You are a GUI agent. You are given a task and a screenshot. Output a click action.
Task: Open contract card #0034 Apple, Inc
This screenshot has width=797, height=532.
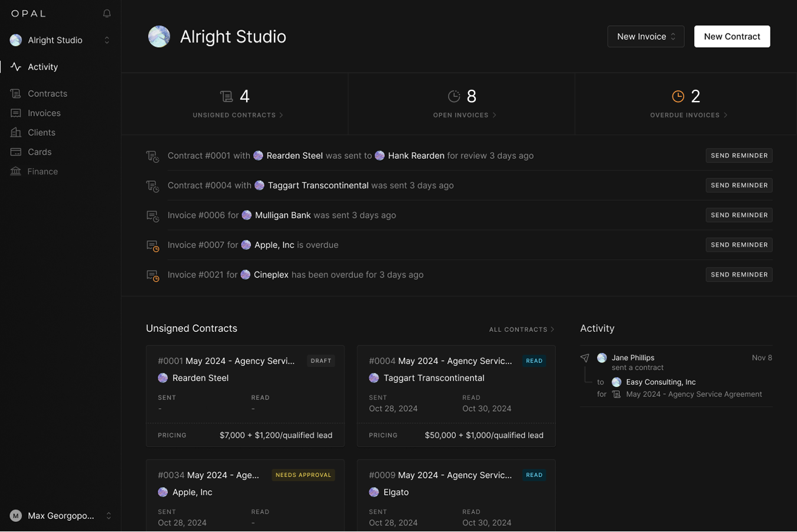click(x=245, y=496)
